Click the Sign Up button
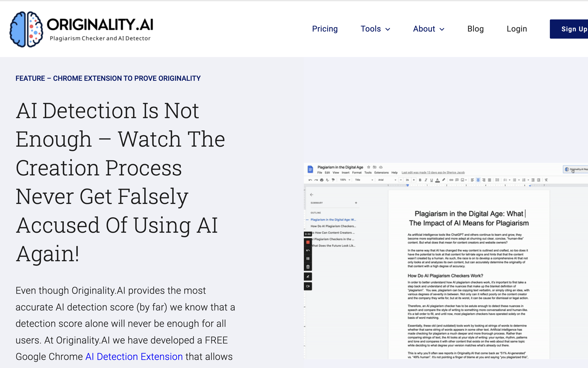The height and width of the screenshot is (368, 588). coord(573,29)
